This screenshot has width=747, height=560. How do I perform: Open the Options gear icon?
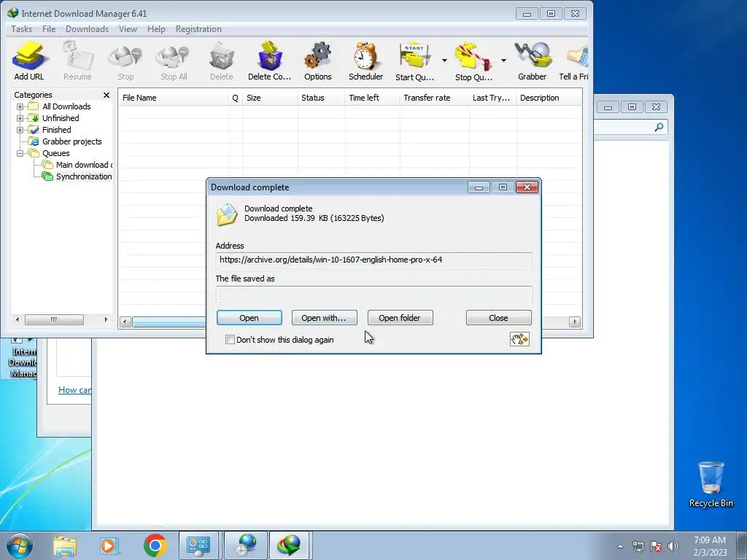[x=318, y=61]
